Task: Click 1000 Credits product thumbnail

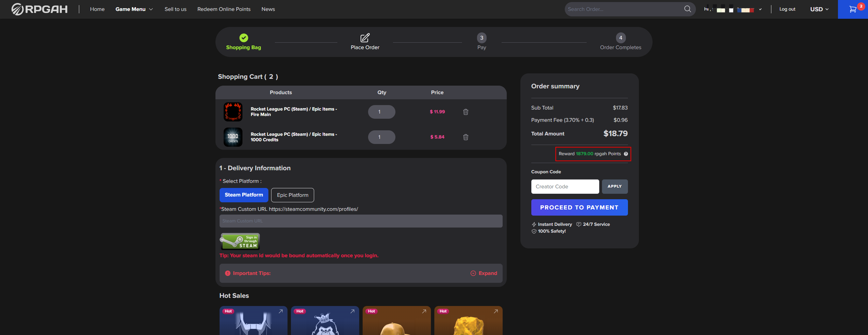Action: click(x=233, y=137)
